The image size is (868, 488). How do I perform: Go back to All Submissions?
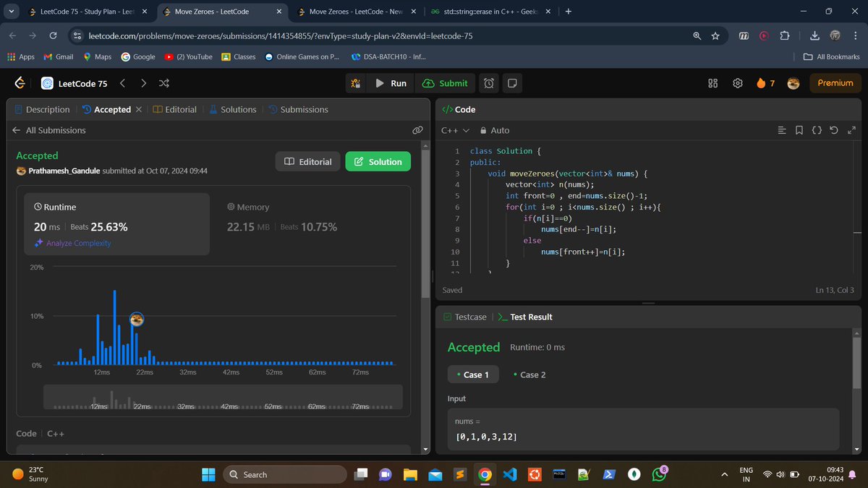tap(49, 130)
